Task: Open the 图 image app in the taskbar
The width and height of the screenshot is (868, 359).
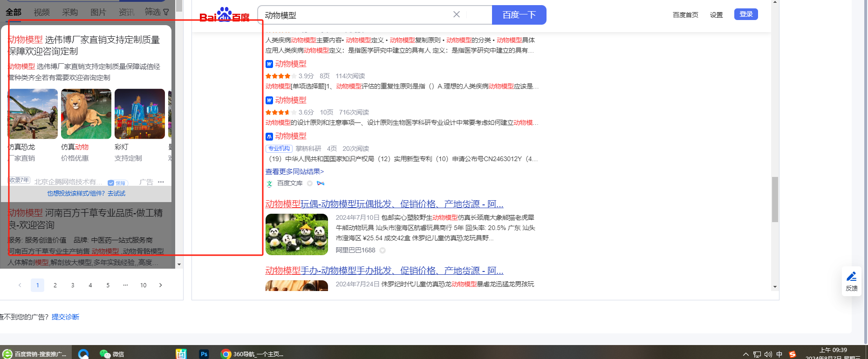Action: click(181, 354)
